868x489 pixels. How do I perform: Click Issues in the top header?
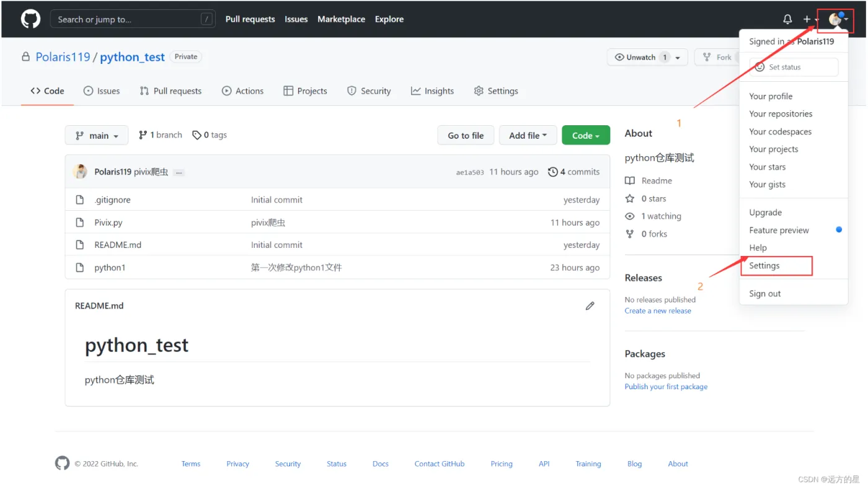point(296,19)
